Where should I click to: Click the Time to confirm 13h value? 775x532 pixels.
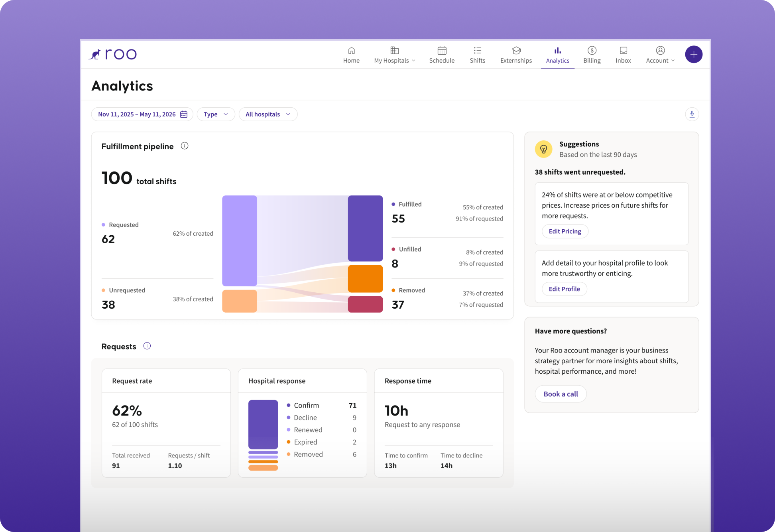tap(391, 465)
